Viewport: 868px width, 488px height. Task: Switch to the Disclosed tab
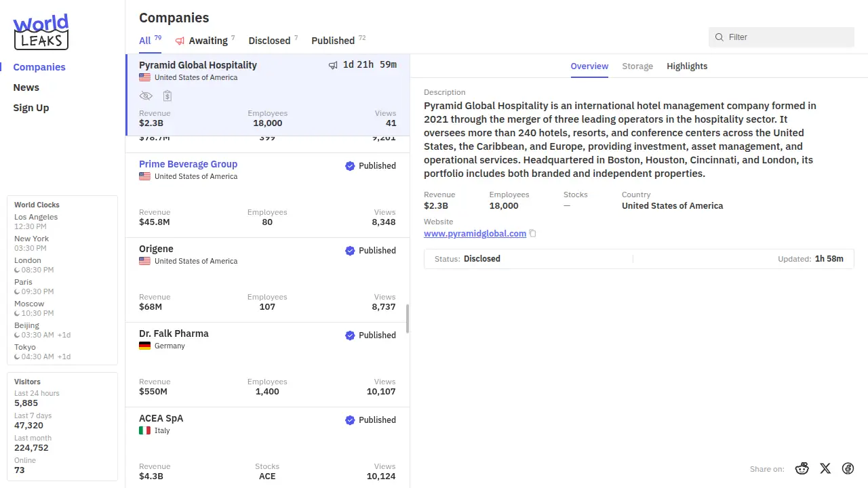tap(269, 41)
